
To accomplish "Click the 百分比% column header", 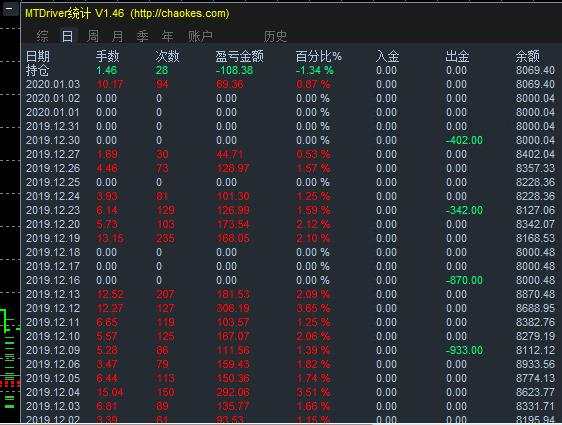I will click(319, 56).
